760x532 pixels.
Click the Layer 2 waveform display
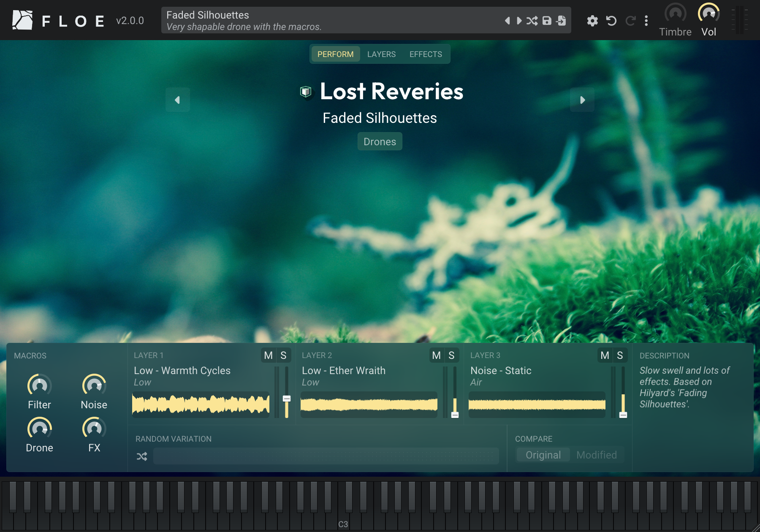369,404
